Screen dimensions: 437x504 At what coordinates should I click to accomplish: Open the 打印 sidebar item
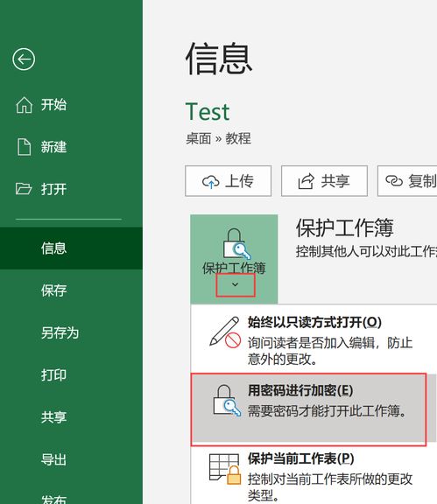(x=71, y=374)
